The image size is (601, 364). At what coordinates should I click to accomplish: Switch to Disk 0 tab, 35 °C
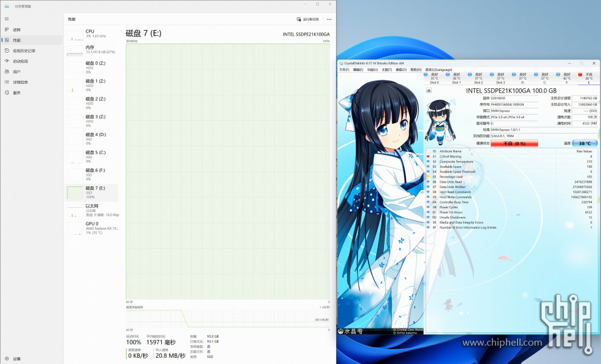434,78
